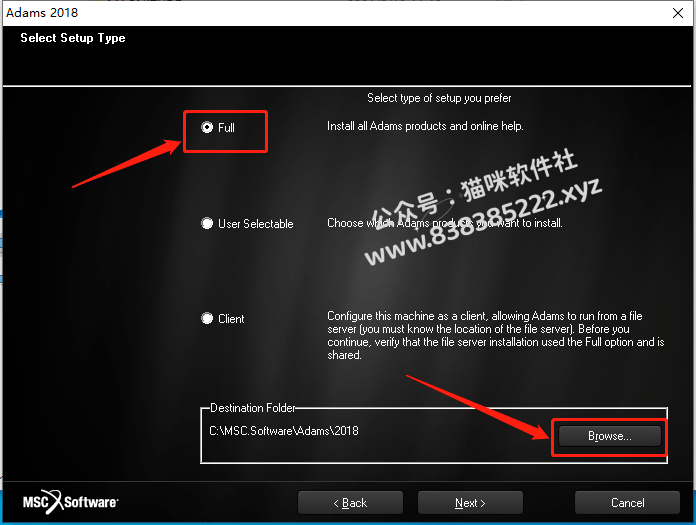The height and width of the screenshot is (525, 696).
Task: Close the Adams 2018 installer window
Action: point(678,13)
